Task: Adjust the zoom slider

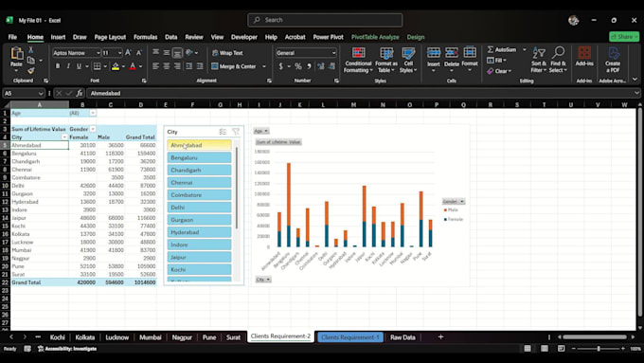Action: (599, 349)
